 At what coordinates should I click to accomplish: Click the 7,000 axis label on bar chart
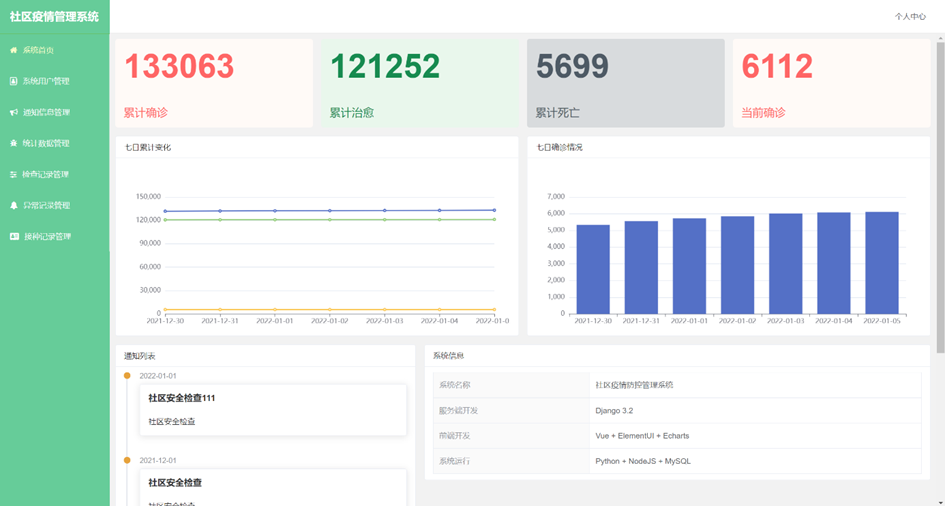[x=556, y=196]
